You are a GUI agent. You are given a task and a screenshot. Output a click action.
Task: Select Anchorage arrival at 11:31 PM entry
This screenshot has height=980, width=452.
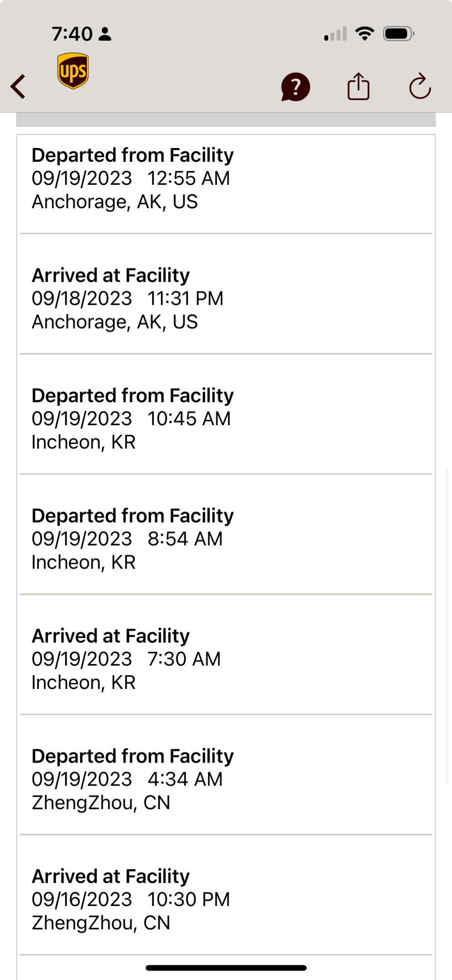[226, 298]
